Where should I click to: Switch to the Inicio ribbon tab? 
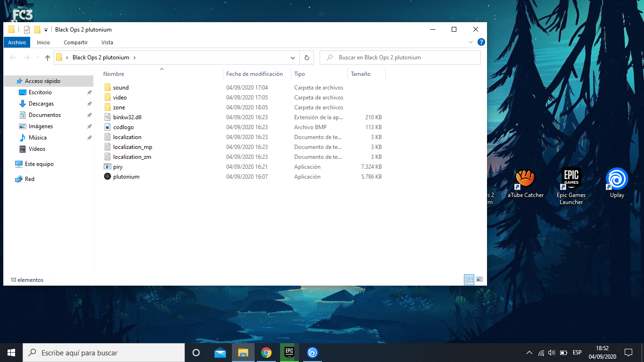pyautogui.click(x=43, y=42)
